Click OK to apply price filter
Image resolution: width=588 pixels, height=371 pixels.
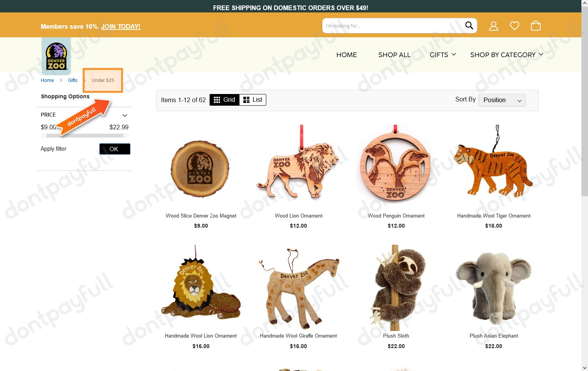click(115, 149)
